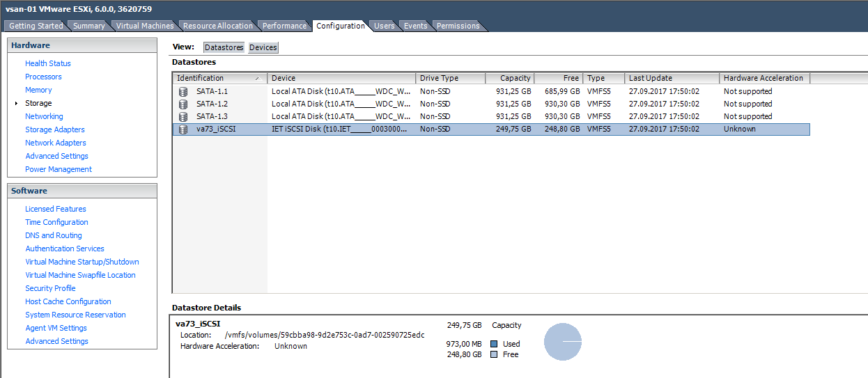868x378 pixels.
Task: Sort by the Free column header
Action: coord(559,78)
